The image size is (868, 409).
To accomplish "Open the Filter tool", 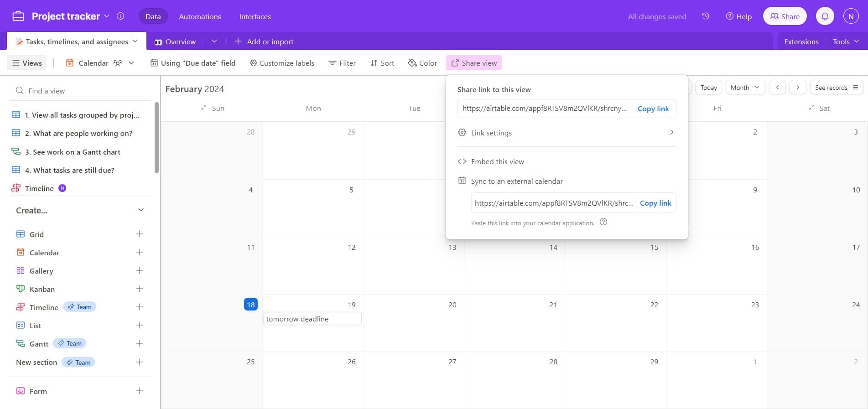I will click(342, 63).
